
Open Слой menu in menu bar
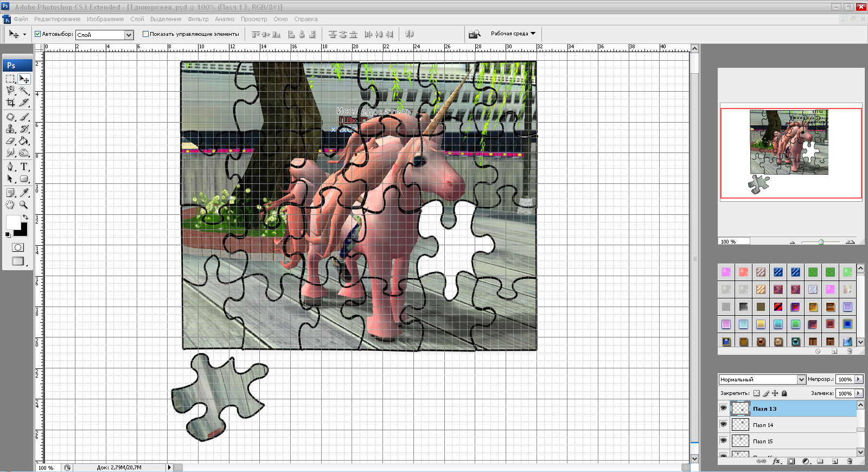[x=137, y=19]
